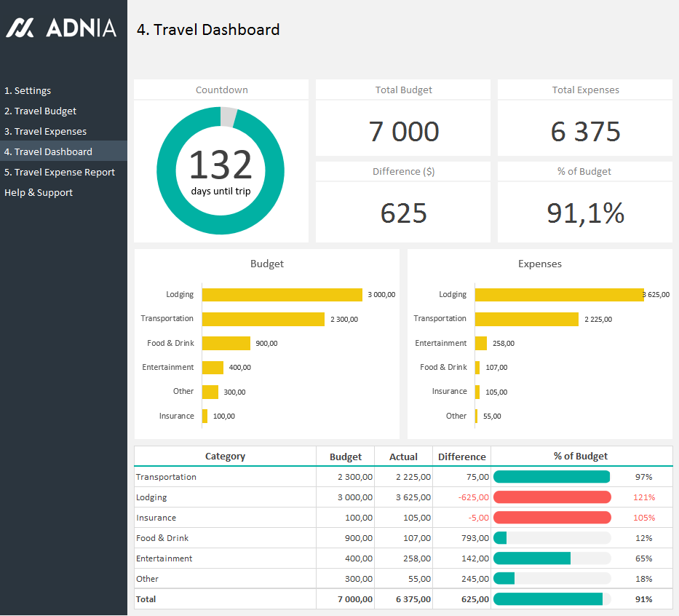Select the Total Budget value 7 000
This screenshot has width=679, height=616.
pos(403,132)
